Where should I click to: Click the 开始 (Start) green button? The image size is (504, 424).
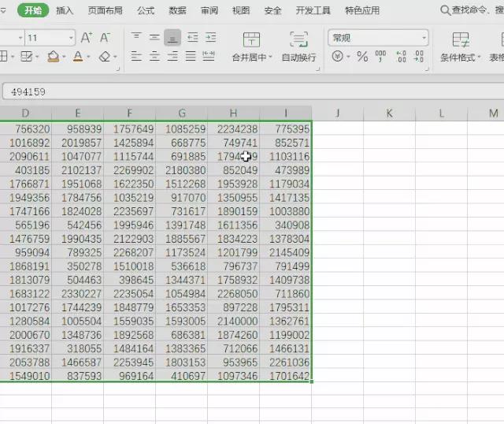click(32, 11)
